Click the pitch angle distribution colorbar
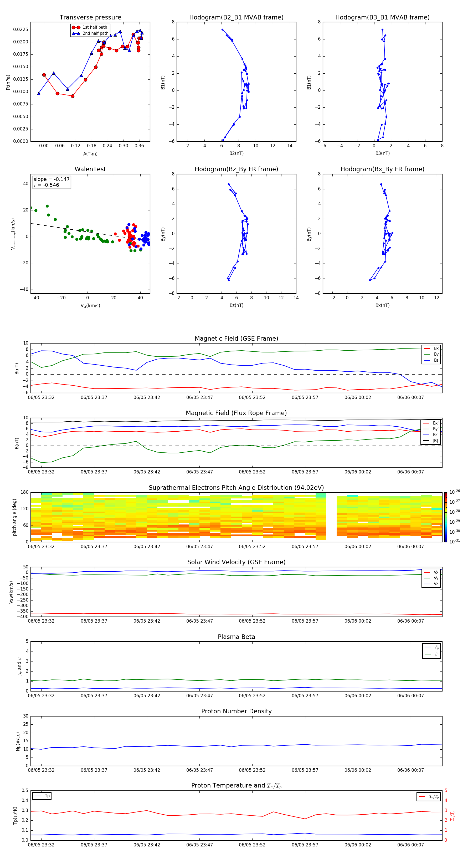 (x=445, y=517)
